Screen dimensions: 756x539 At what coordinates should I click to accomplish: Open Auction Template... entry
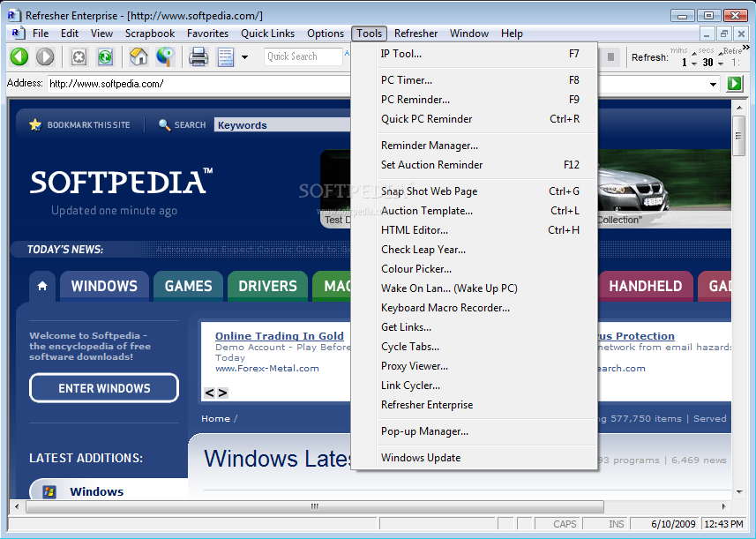coord(475,211)
